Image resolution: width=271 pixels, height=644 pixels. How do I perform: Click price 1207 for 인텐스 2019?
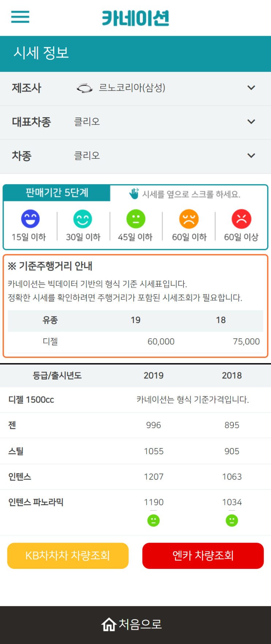point(154,477)
